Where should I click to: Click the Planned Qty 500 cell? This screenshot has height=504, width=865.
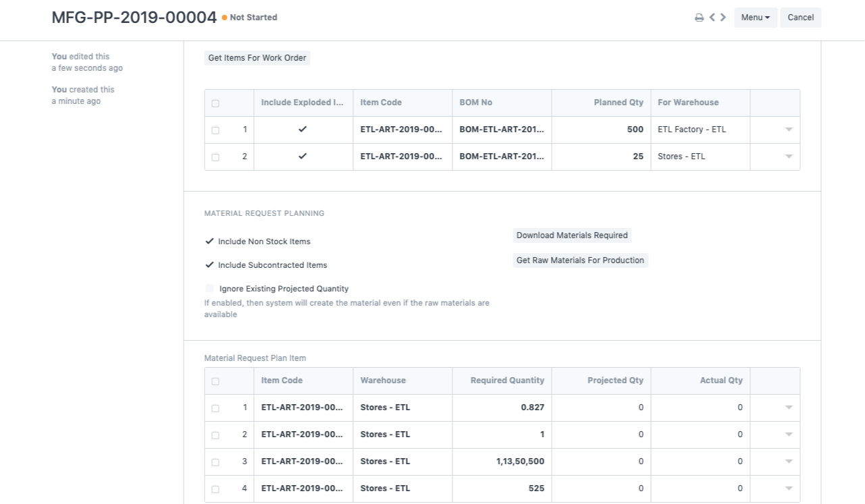602,130
